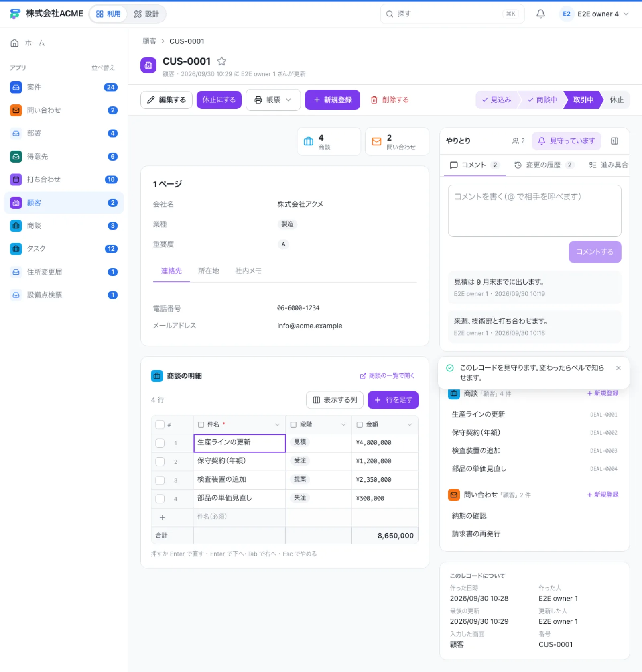Check the row checkbox for 保守契約(年額)
The width and height of the screenshot is (642, 672).
pos(160,461)
